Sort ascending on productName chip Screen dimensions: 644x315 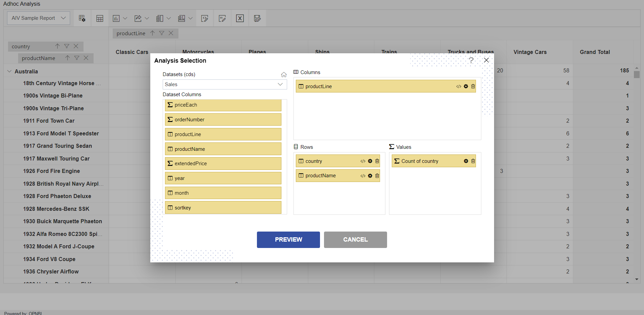67,58
